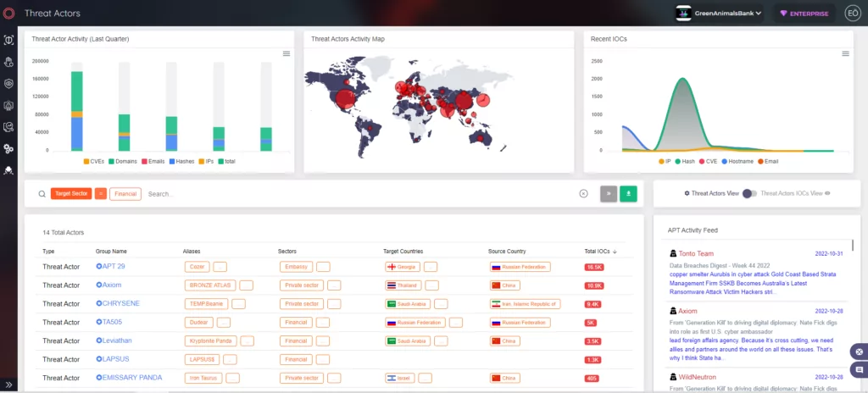Click the Target Countries column header
The image size is (868, 393).
pos(403,252)
